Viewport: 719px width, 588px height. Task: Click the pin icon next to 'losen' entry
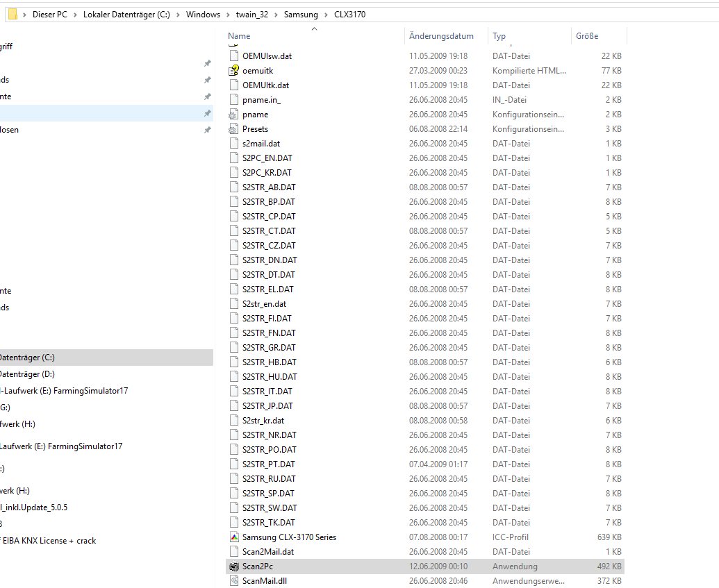(x=207, y=130)
